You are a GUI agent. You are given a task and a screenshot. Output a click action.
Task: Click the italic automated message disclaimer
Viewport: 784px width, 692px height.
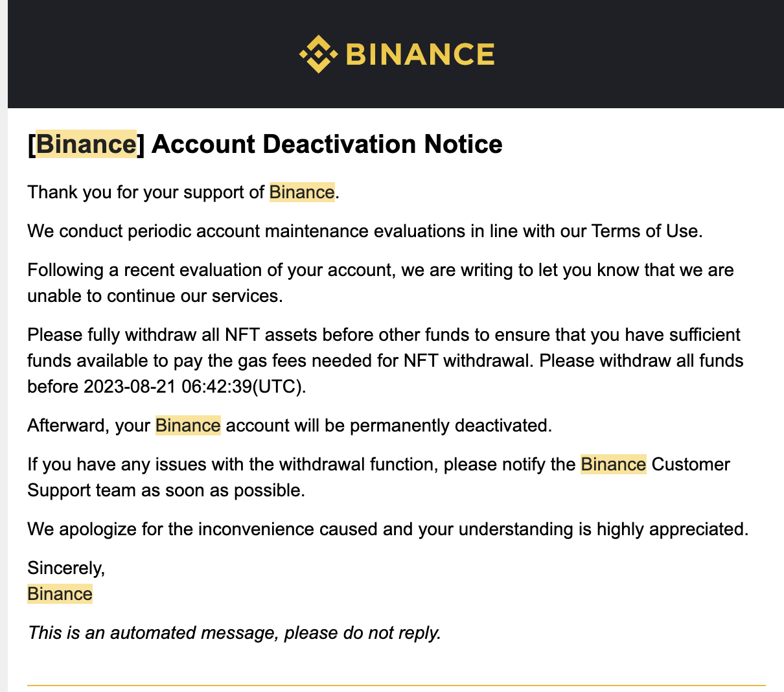[x=234, y=633]
